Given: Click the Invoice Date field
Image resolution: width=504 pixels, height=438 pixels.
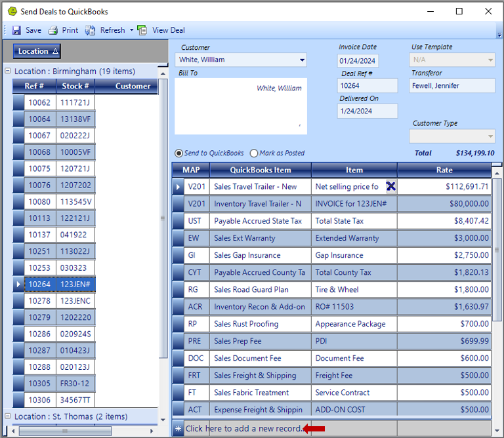Looking at the screenshot, I should (x=358, y=61).
